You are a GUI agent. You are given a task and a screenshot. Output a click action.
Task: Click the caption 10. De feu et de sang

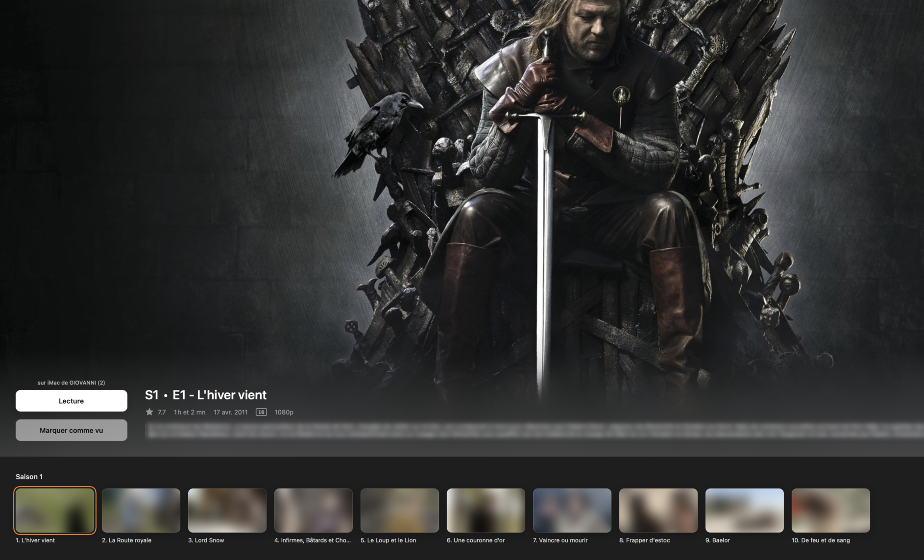pos(821,540)
